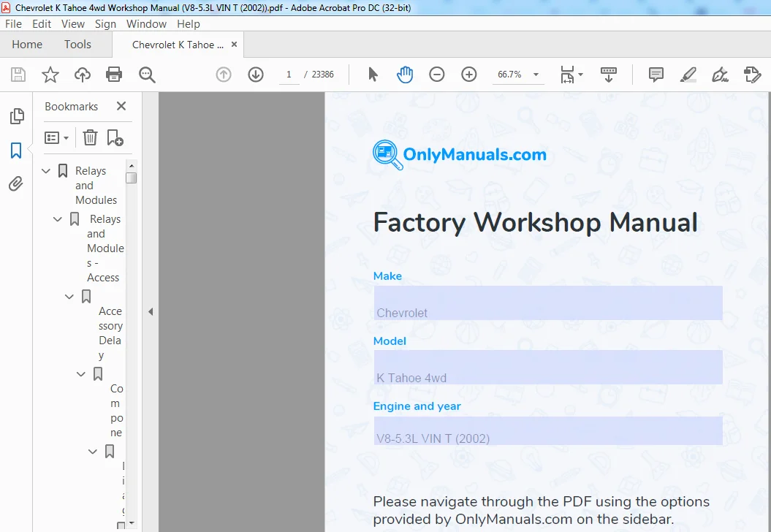The image size is (771, 532).
Task: Click the Model field K Tahoe 4wd
Action: [548, 368]
